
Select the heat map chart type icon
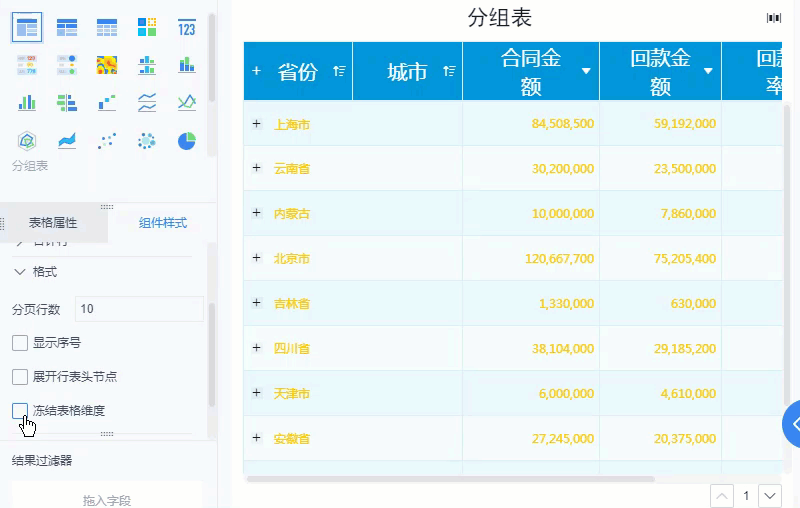click(107, 65)
